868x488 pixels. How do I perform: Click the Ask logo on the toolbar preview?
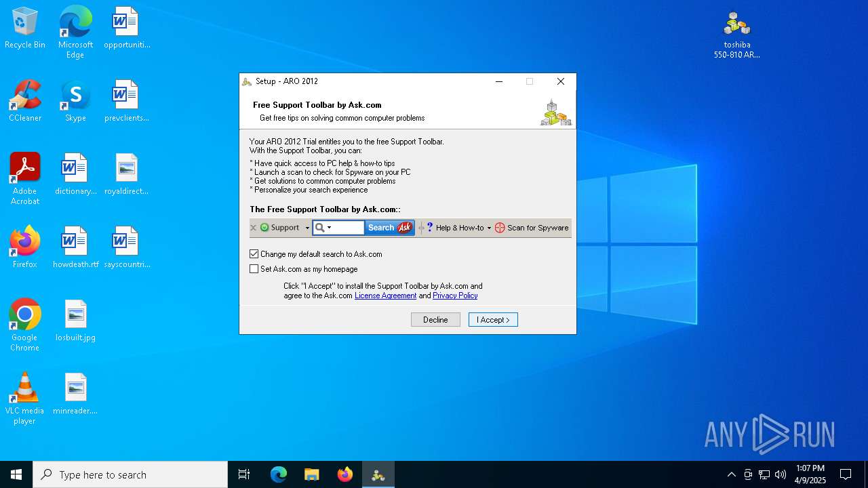(x=405, y=228)
